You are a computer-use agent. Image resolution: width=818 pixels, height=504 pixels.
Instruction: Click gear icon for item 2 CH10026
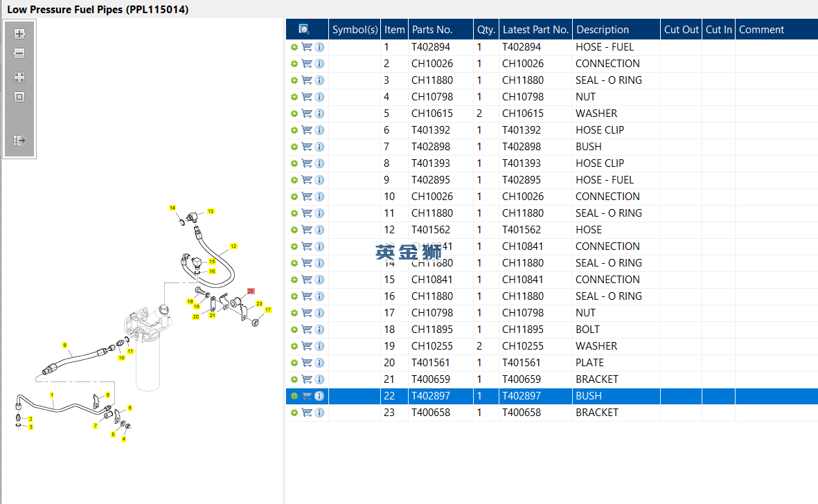tap(294, 64)
